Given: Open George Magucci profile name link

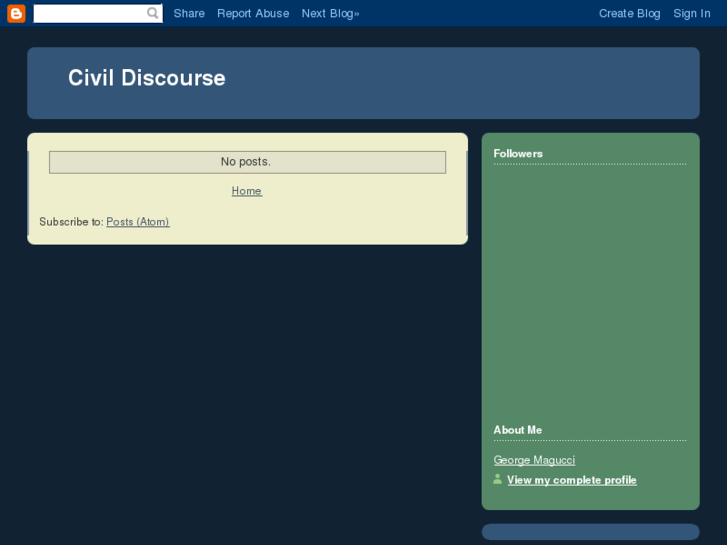Looking at the screenshot, I should point(534,460).
